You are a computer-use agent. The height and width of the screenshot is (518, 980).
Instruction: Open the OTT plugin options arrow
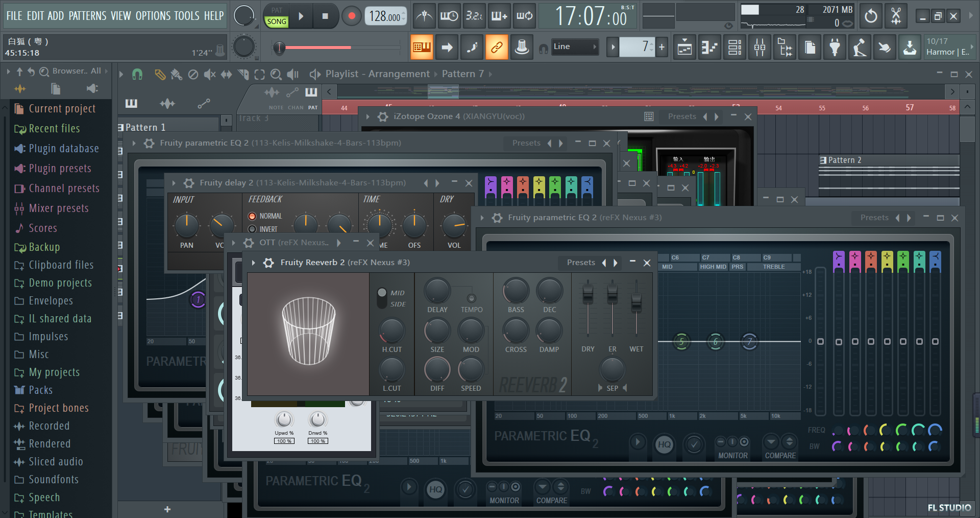234,243
